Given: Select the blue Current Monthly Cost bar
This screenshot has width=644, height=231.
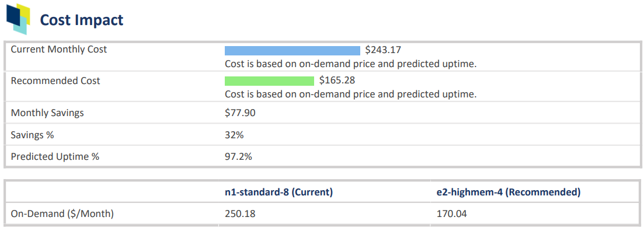Looking at the screenshot, I should pos(293,51).
